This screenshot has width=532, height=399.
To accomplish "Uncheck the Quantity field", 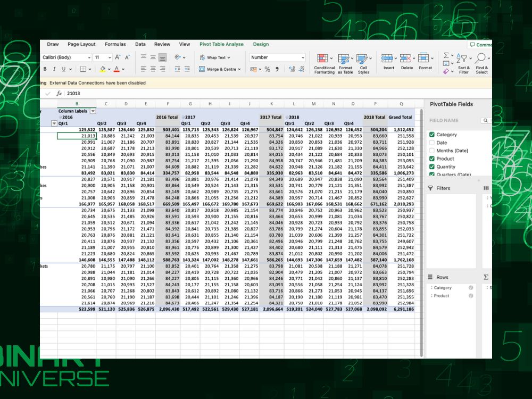I will (431, 167).
